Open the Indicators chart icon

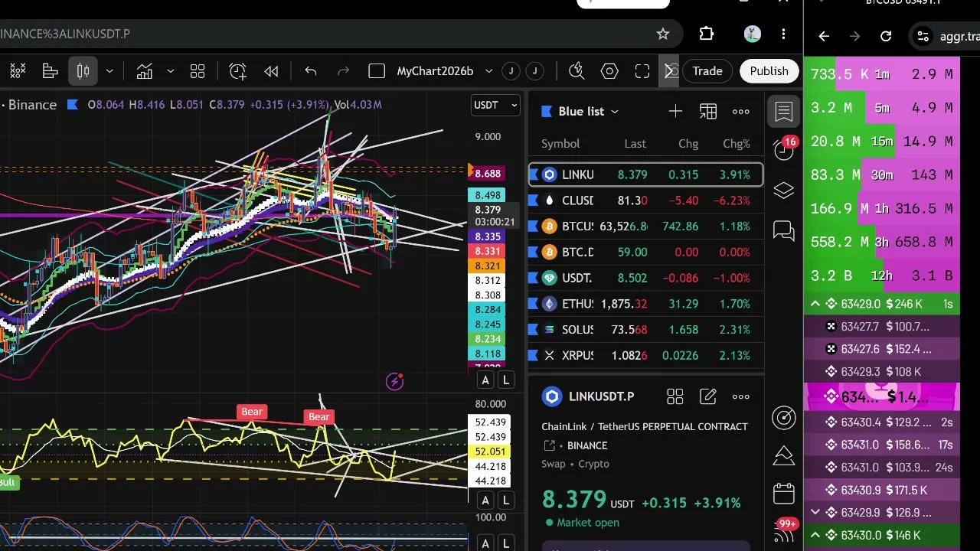pyautogui.click(x=145, y=71)
